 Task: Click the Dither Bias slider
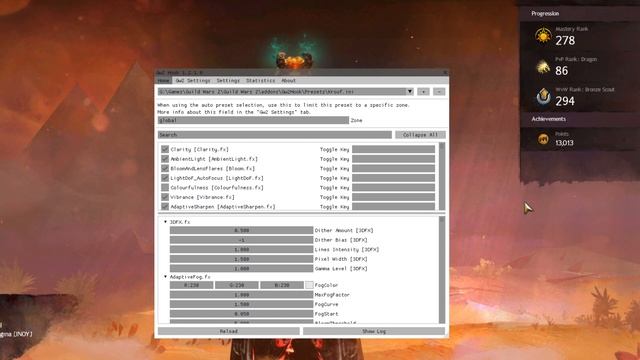click(241, 240)
